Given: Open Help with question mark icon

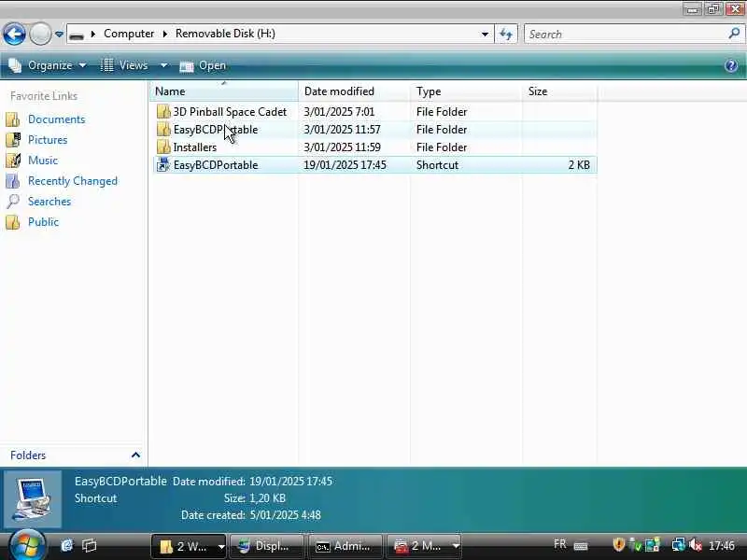Looking at the screenshot, I should (x=731, y=65).
